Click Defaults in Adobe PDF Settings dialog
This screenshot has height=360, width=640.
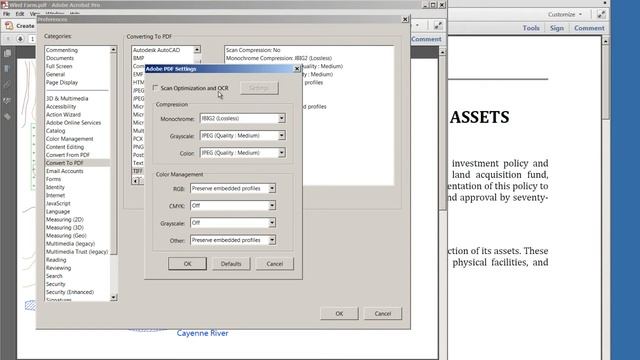[x=231, y=264]
